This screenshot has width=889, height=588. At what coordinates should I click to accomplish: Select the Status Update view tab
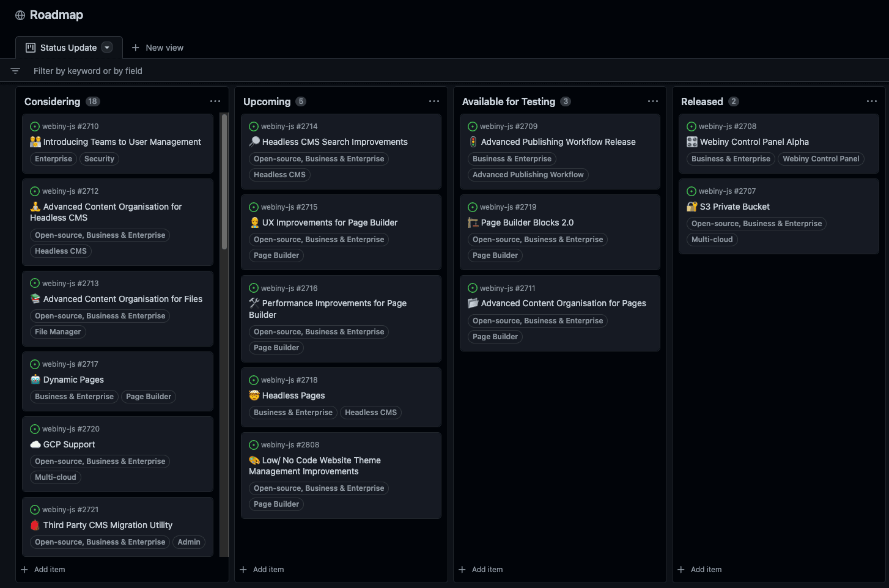point(68,48)
